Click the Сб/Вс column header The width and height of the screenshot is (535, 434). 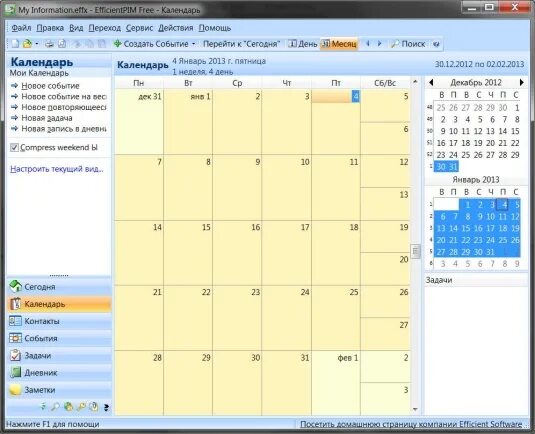385,83
